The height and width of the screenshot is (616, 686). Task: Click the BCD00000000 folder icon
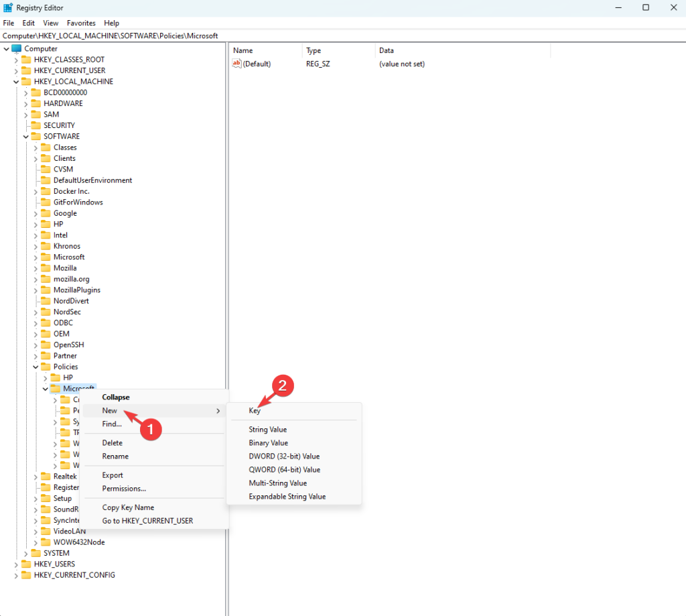tap(36, 93)
